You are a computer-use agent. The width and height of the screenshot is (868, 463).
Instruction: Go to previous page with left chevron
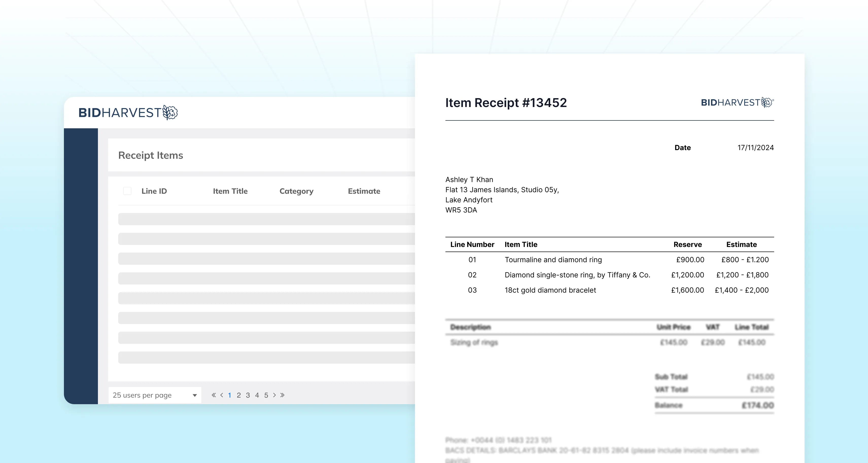[x=221, y=395]
